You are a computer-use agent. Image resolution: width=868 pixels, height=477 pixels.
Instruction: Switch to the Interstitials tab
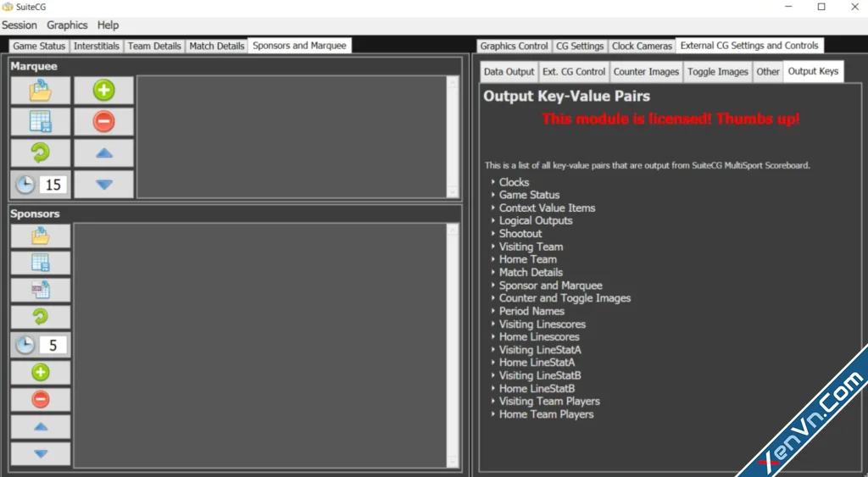[97, 46]
